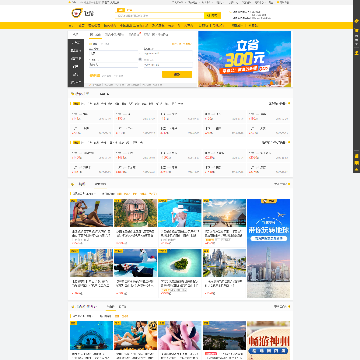Screen dimensions: 360x360
Task: Click the yellow header search button
Action: coord(212,15)
